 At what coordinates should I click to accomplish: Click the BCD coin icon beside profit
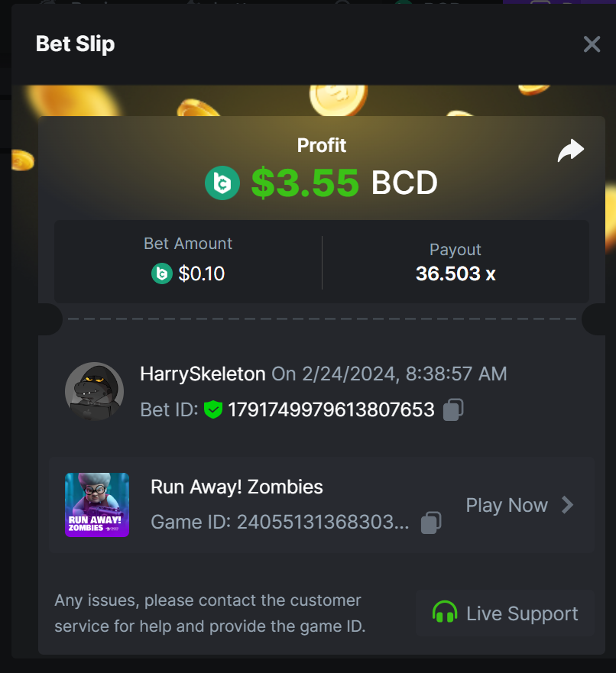(x=222, y=183)
